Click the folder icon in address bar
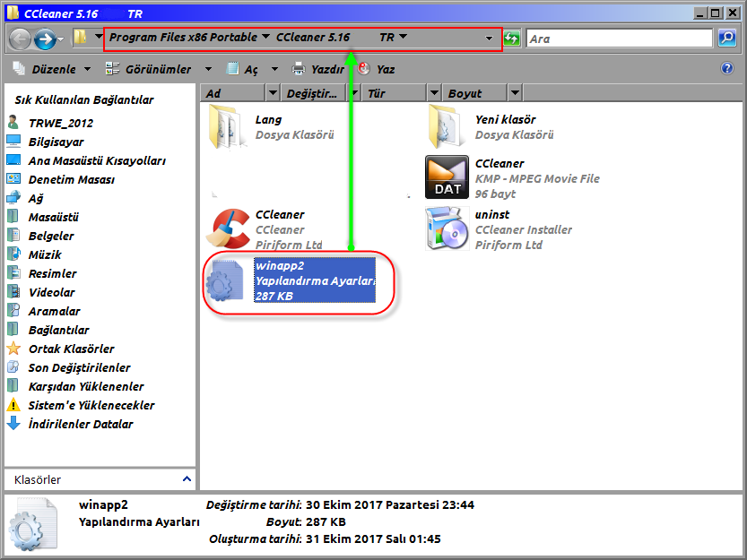The image size is (747, 560). coord(80,37)
